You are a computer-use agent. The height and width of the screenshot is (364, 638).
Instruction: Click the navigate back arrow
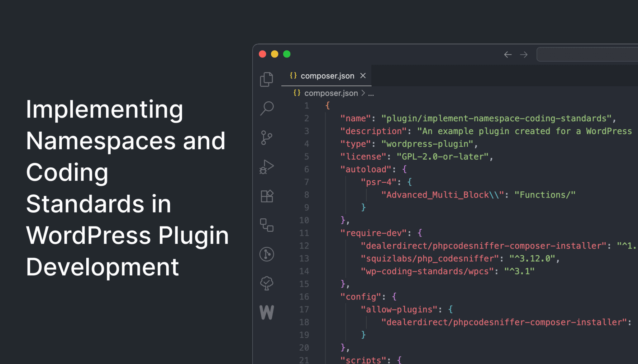click(508, 54)
